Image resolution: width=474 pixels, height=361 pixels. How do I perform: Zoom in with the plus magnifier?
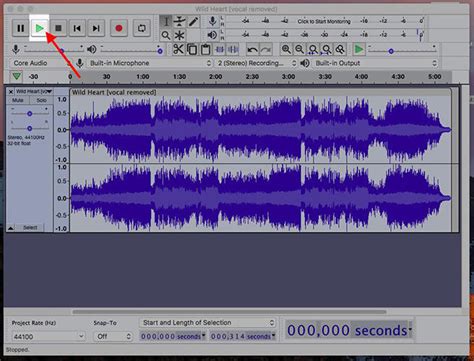286,49
